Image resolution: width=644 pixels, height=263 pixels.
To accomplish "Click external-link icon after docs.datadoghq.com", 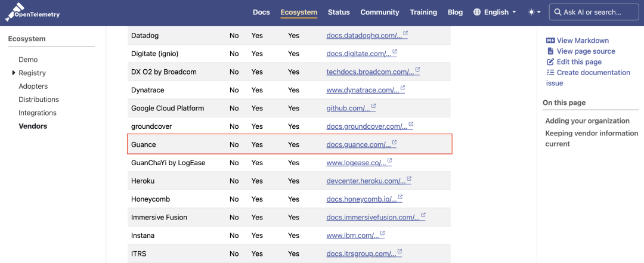I will (405, 34).
